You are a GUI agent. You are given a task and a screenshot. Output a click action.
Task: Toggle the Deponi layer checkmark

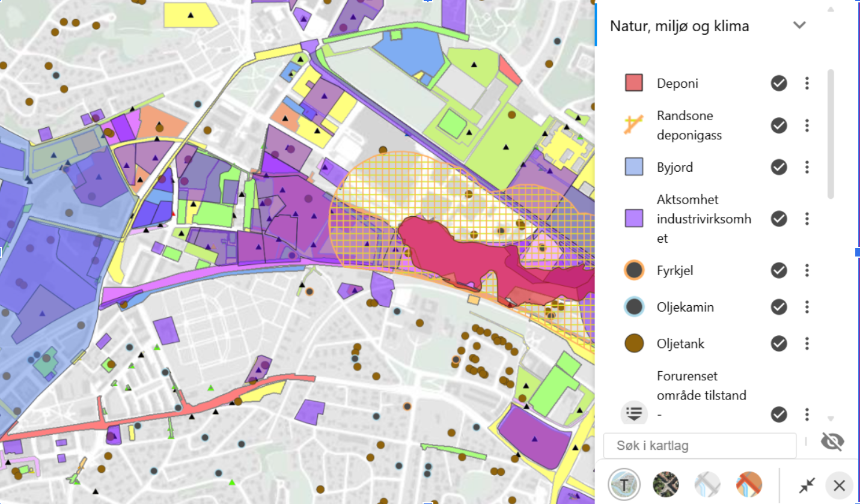pyautogui.click(x=779, y=83)
